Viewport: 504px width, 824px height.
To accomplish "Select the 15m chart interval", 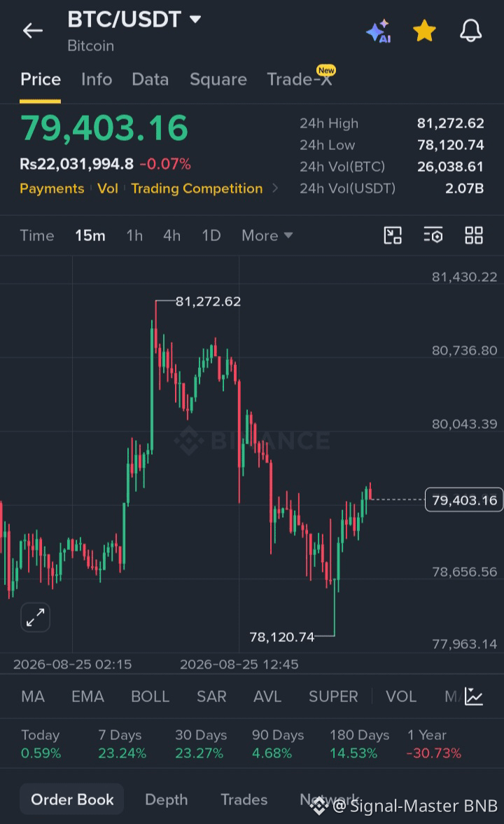I will click(90, 235).
